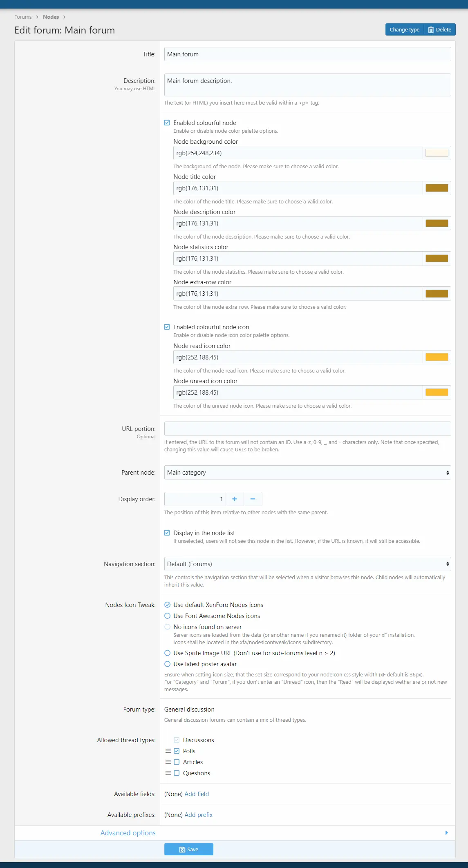Click the drag handle beside Articles
The height and width of the screenshot is (868, 468).
coord(168,762)
